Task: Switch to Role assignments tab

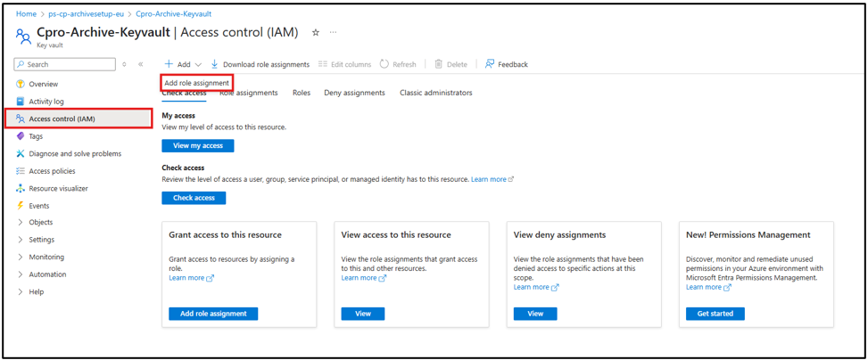Action: click(249, 93)
